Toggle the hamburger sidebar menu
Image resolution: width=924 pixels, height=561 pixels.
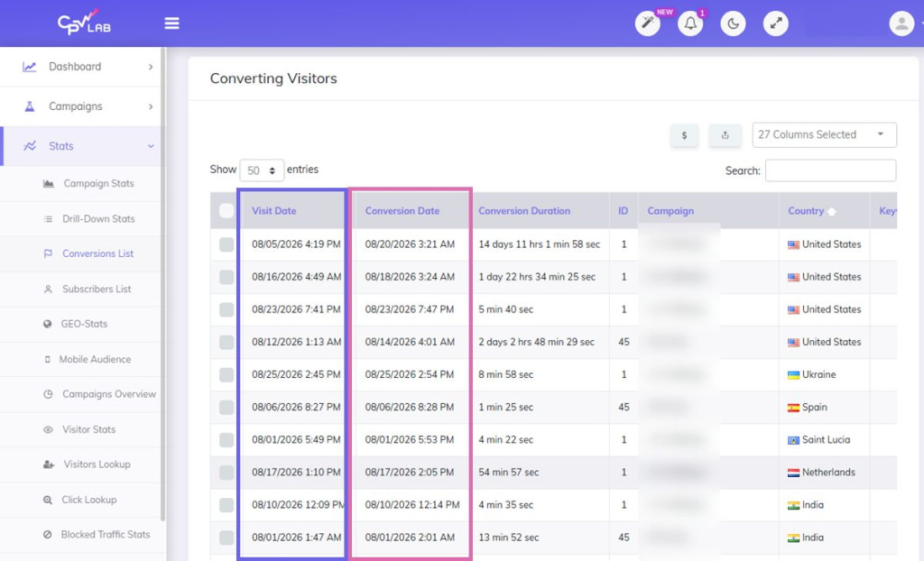171,23
